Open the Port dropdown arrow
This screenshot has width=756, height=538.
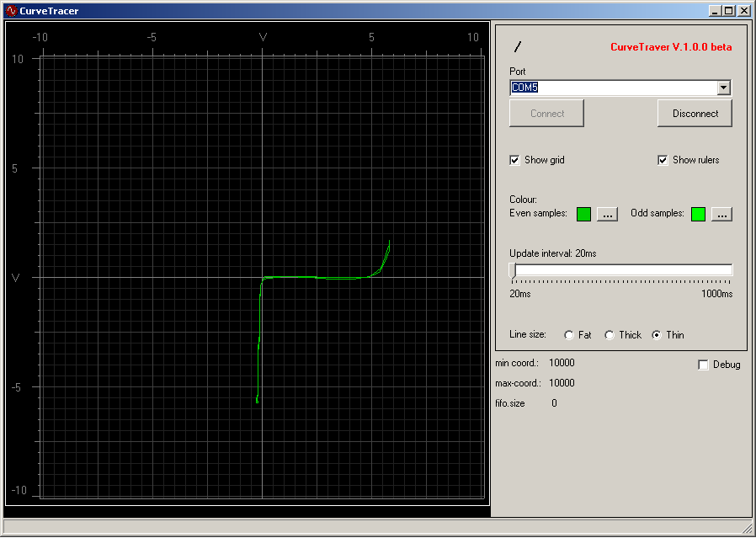(723, 88)
